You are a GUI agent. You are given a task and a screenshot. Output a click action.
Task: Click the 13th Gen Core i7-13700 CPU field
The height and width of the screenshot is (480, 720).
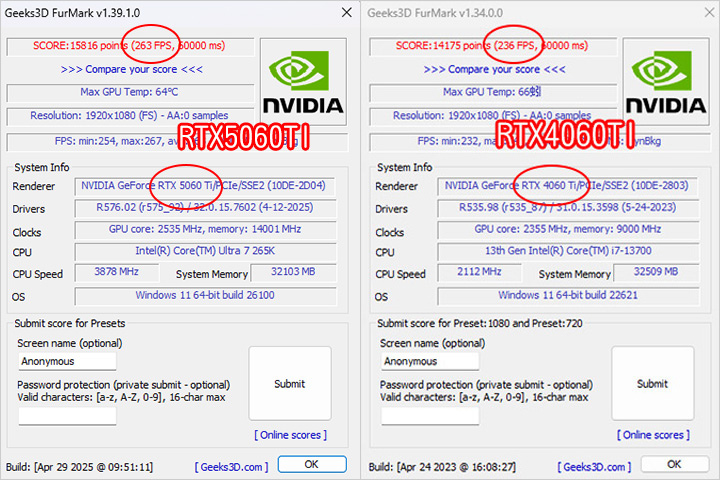568,251
